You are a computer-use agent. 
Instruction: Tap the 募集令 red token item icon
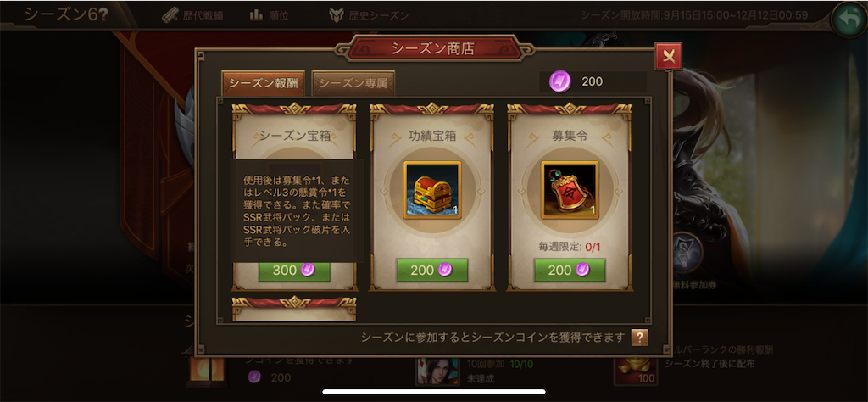click(570, 190)
